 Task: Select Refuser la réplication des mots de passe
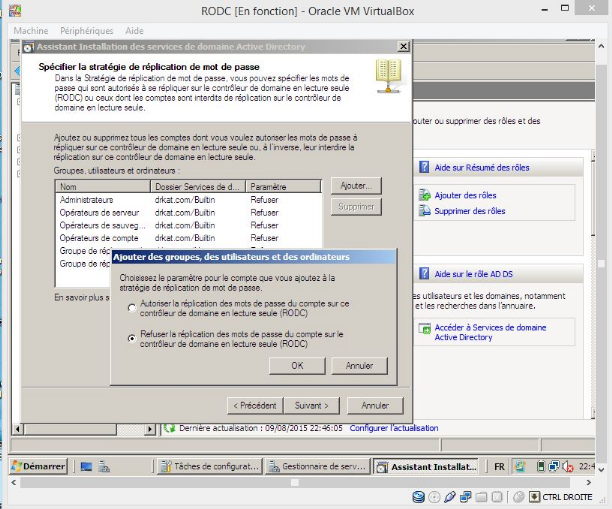pyautogui.click(x=132, y=338)
